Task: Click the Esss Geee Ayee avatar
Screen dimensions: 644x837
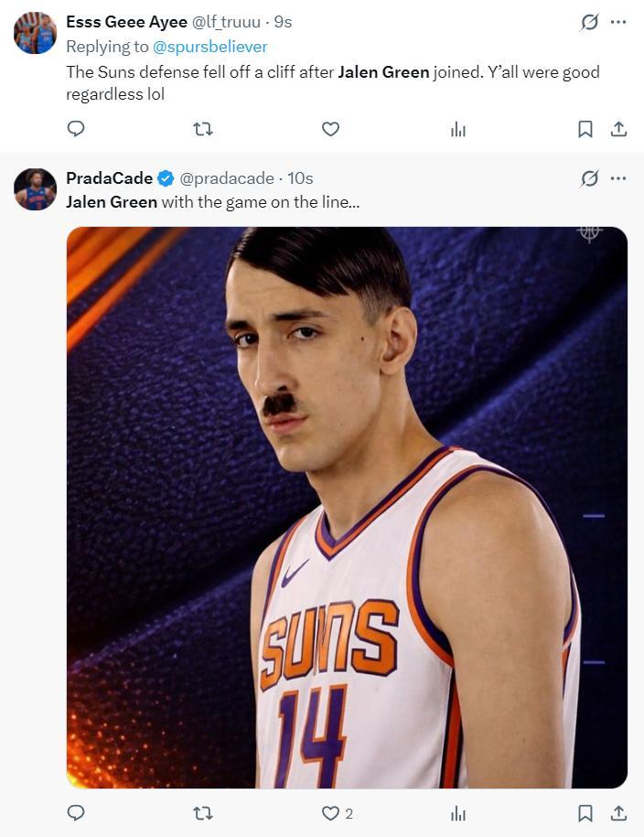Action: click(35, 33)
